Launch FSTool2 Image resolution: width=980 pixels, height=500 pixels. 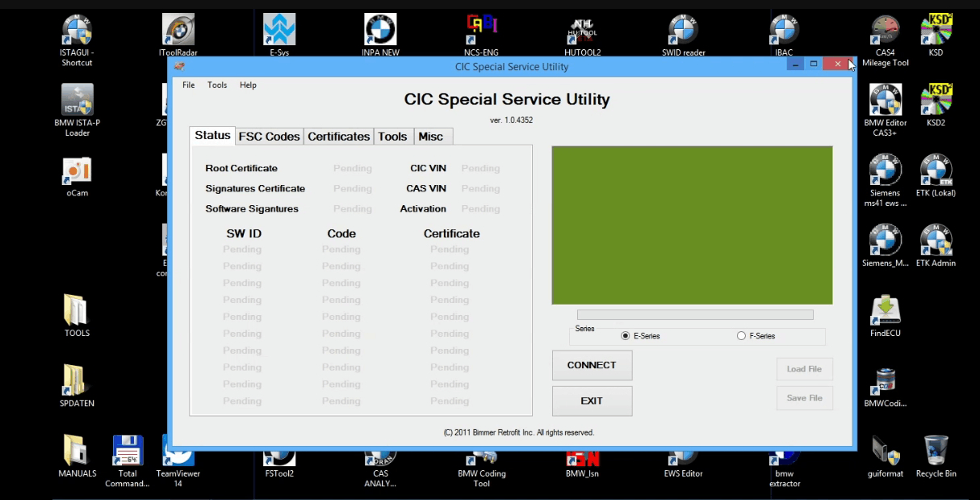(x=279, y=456)
